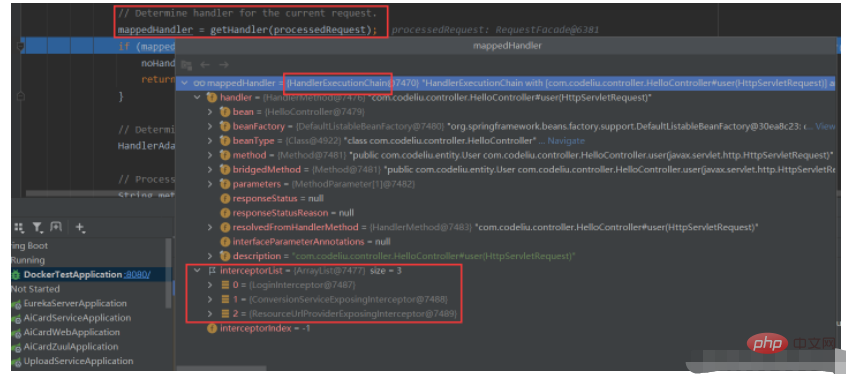Expand the method node
This screenshot has height=376, width=846.
click(210, 155)
